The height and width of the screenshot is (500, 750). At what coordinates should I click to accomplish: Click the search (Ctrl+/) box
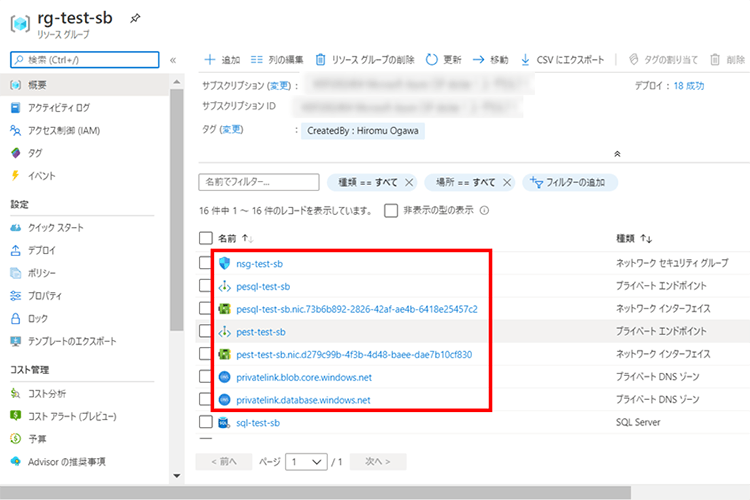[x=85, y=60]
